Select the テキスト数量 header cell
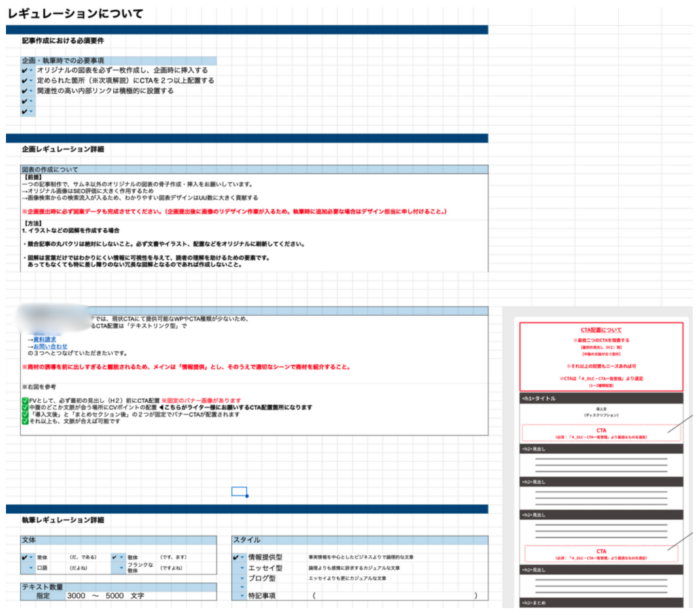 click(x=118, y=587)
